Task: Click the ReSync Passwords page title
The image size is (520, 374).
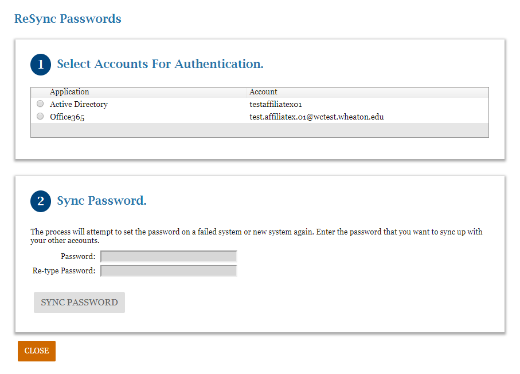Action: [68, 19]
